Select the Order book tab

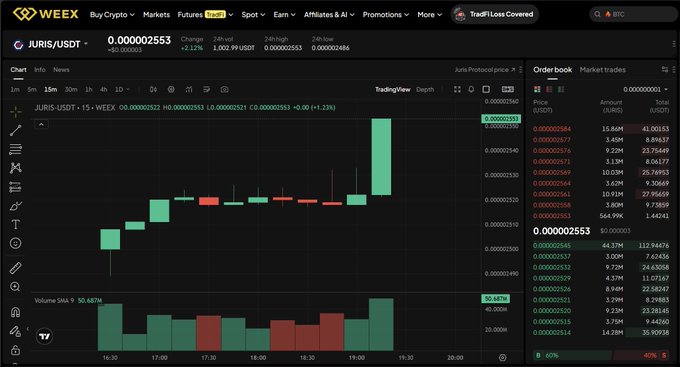coord(552,69)
